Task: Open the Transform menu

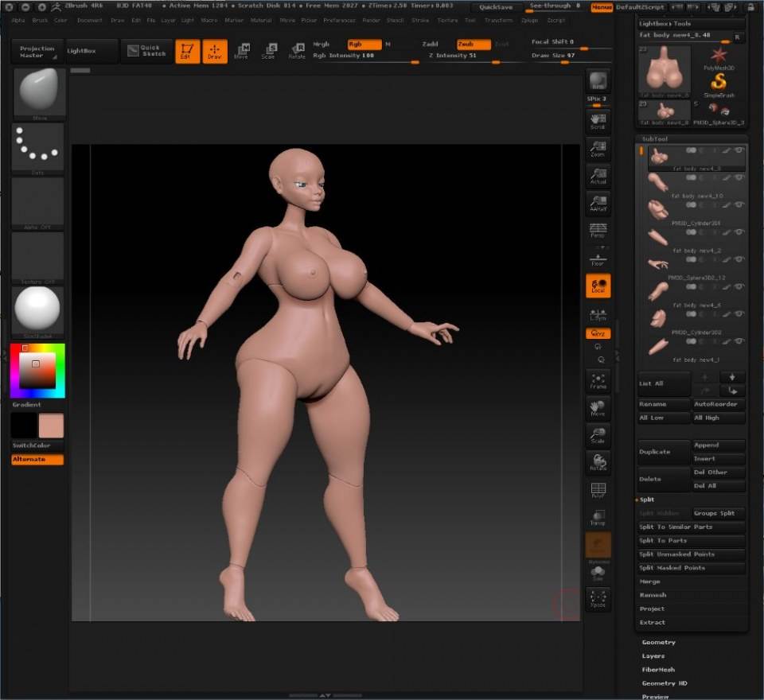Action: click(498, 21)
